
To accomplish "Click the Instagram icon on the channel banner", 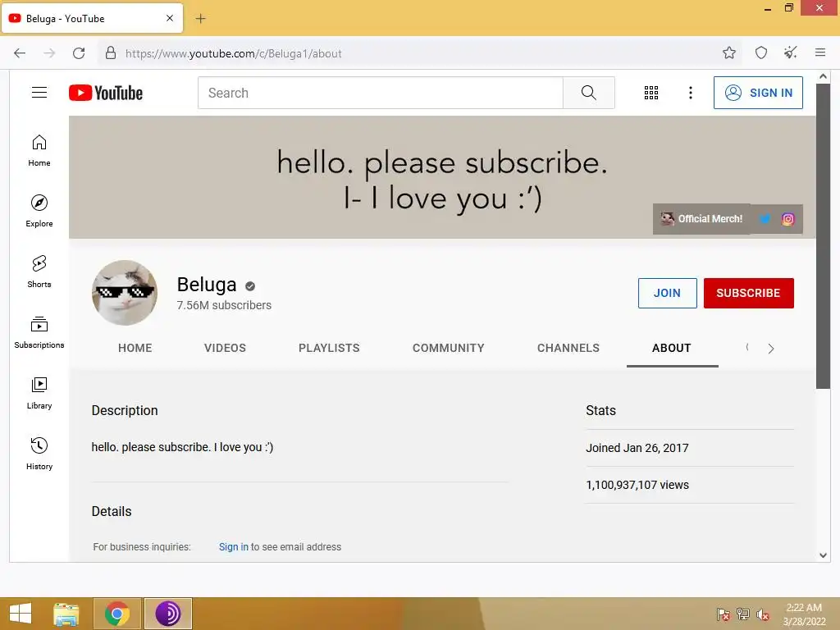I will [787, 218].
